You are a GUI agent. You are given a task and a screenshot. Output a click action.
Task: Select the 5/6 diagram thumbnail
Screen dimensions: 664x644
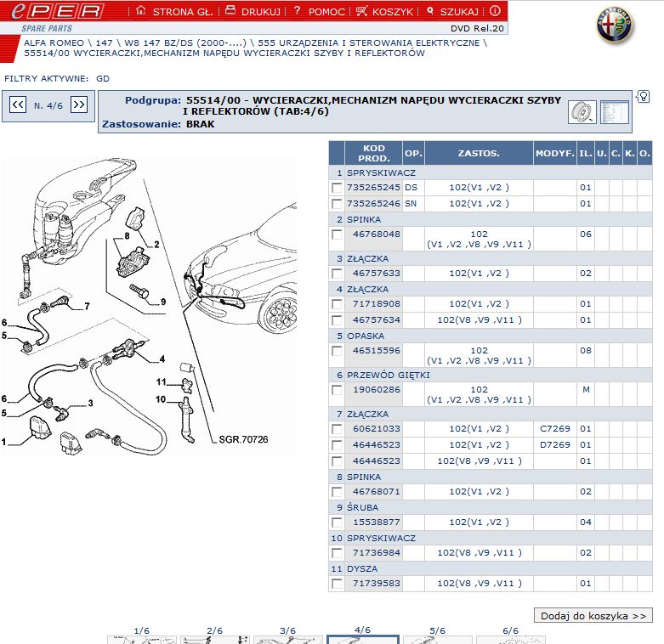(x=438, y=640)
